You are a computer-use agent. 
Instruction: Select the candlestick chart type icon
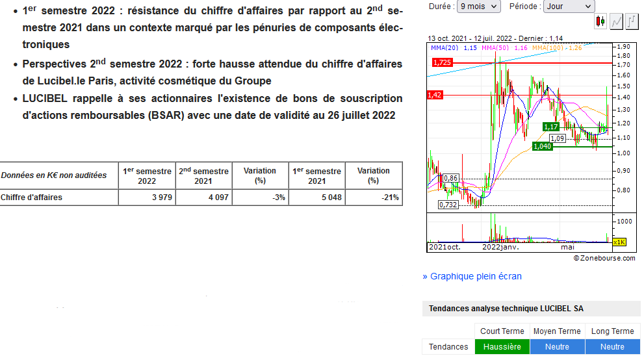[600, 21]
